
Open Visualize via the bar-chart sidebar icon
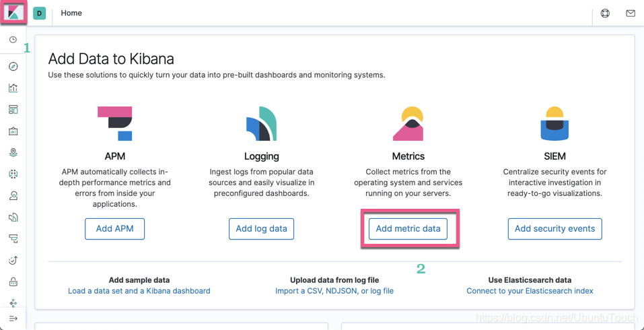pos(13,88)
